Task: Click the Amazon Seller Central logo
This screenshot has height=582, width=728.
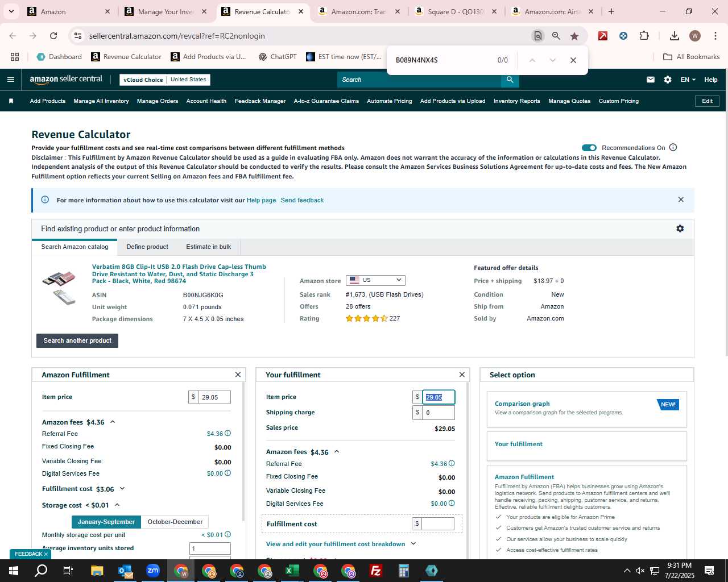Action: [x=66, y=80]
